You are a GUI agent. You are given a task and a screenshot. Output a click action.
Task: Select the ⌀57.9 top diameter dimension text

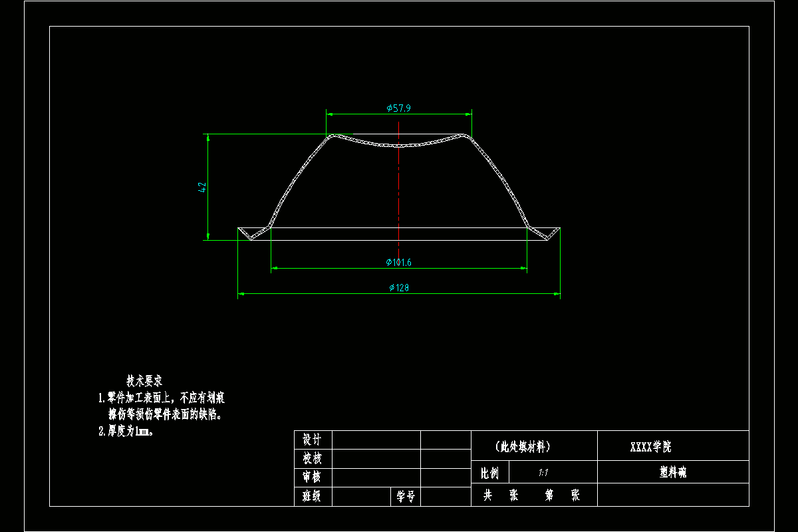pyautogui.click(x=399, y=108)
